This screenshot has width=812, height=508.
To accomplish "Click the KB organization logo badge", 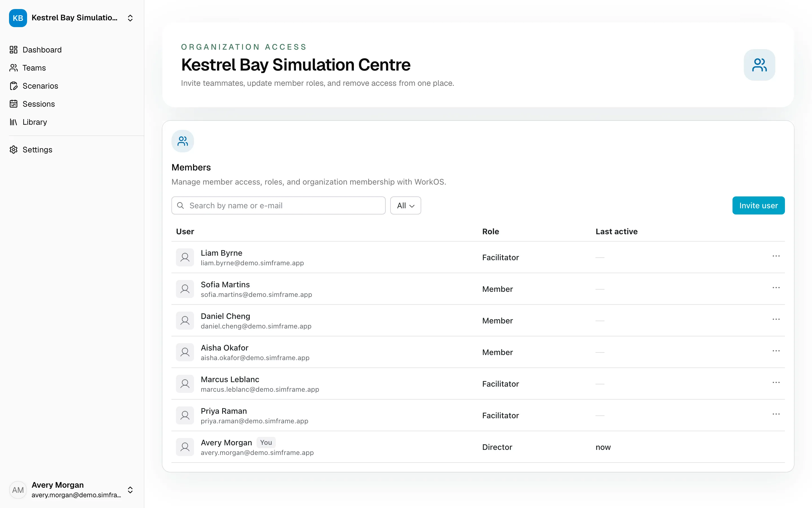I will [x=18, y=18].
